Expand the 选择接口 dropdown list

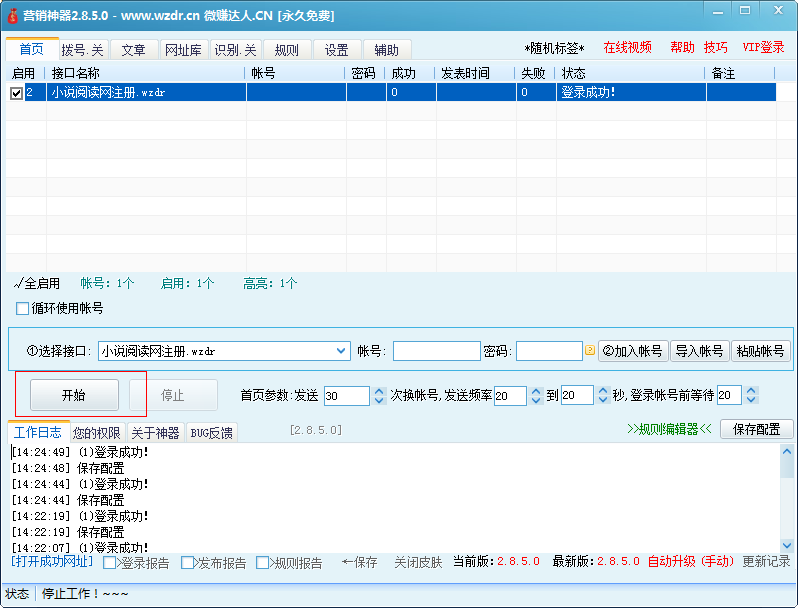click(340, 351)
